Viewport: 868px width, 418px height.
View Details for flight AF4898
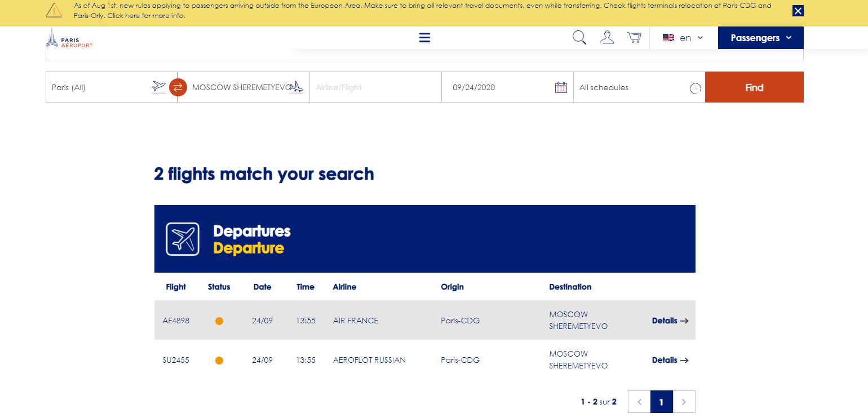click(x=670, y=321)
